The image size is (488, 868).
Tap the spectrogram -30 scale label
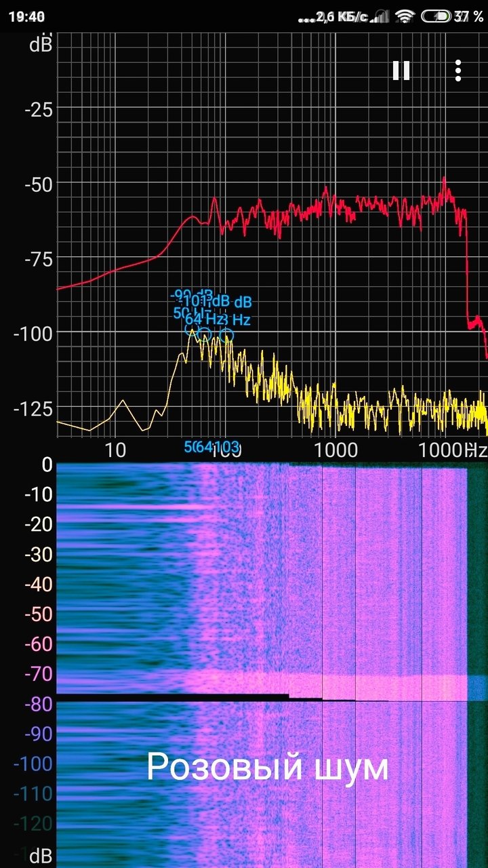(x=39, y=554)
